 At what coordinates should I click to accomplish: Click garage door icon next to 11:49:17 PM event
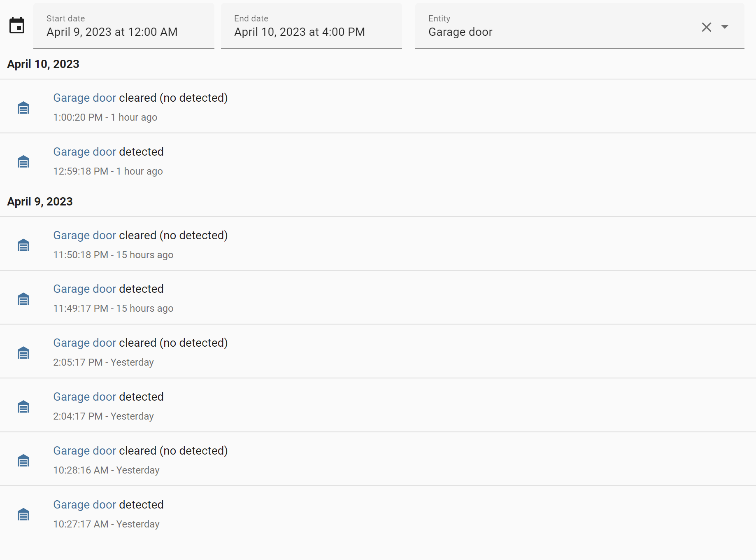point(23,299)
